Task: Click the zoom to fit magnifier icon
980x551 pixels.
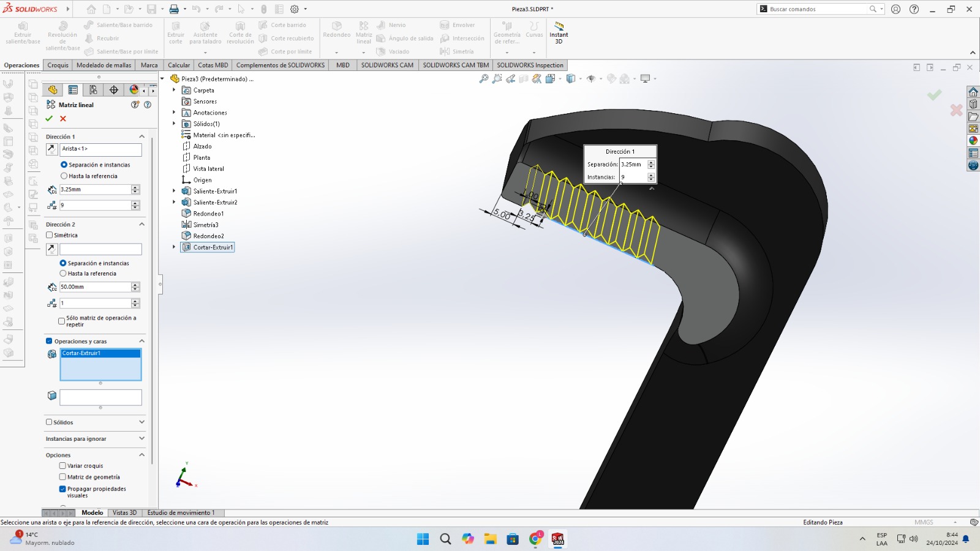Action: [484, 79]
